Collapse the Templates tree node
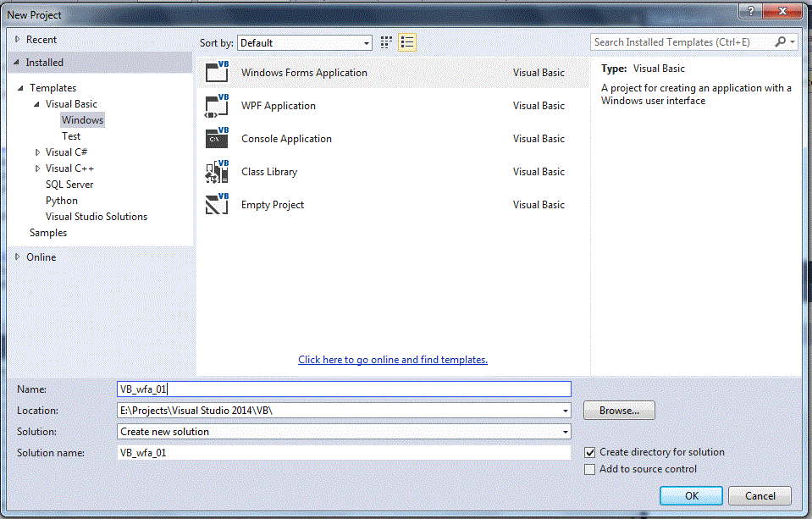Image resolution: width=812 pixels, height=519 pixels. click(x=20, y=88)
